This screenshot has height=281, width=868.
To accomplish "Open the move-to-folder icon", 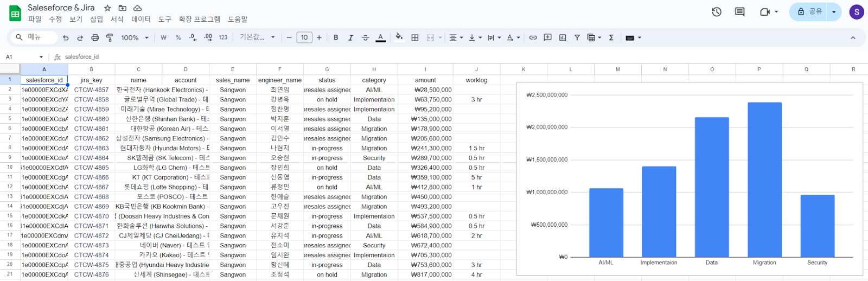I will click(123, 8).
